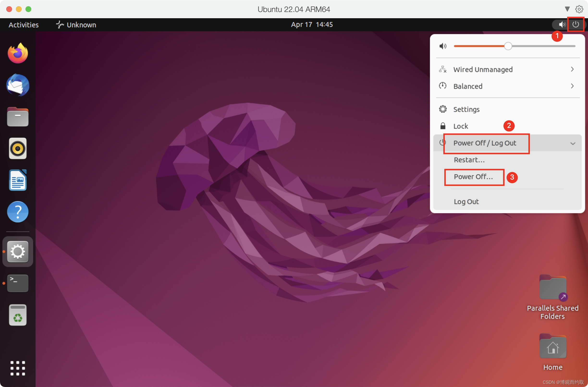Click the volume slider handle
The height and width of the screenshot is (387, 588).
point(508,46)
